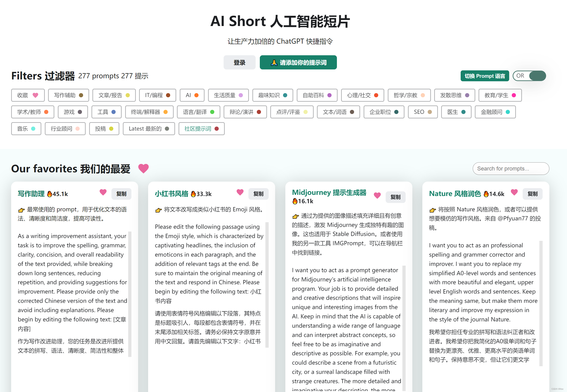Toggle the OR filter operator switch
The height and width of the screenshot is (392, 567).
click(529, 76)
